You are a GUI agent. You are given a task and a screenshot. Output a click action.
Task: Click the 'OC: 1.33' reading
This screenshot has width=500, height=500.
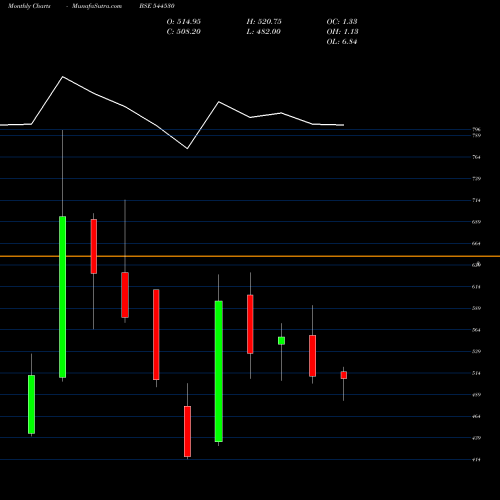pyautogui.click(x=342, y=22)
